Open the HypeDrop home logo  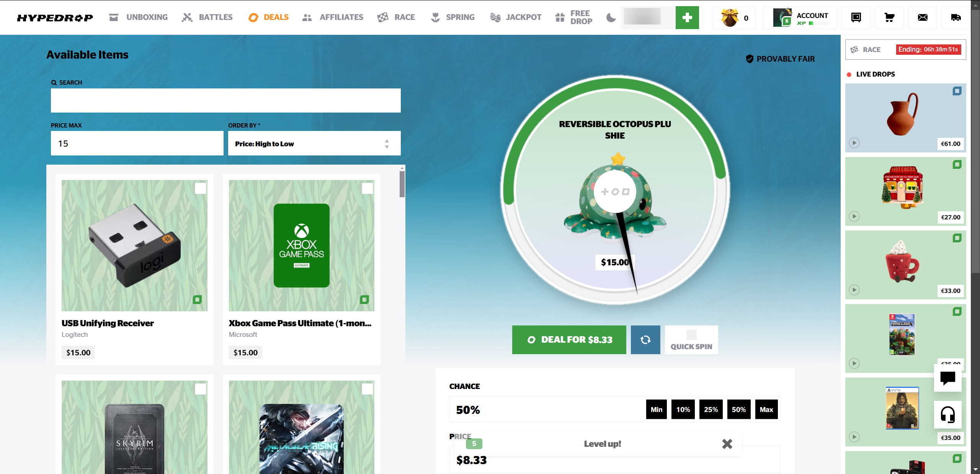click(x=55, y=18)
